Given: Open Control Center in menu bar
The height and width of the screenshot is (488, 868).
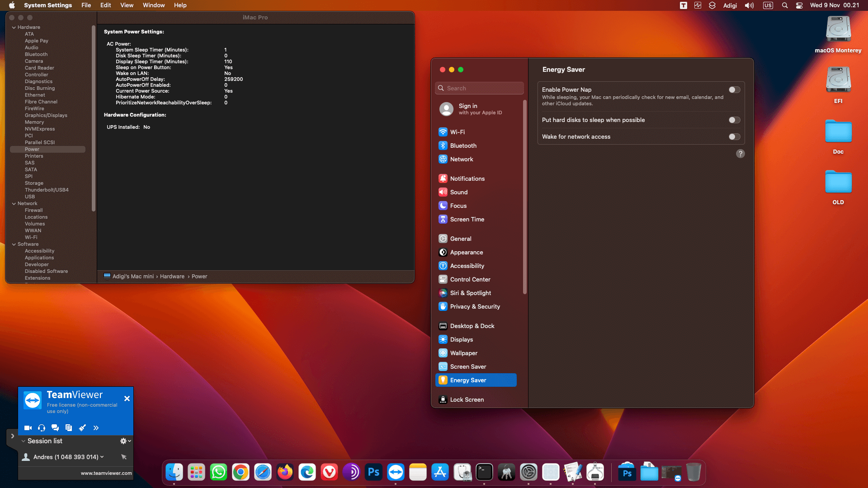Looking at the screenshot, I should coord(799,5).
